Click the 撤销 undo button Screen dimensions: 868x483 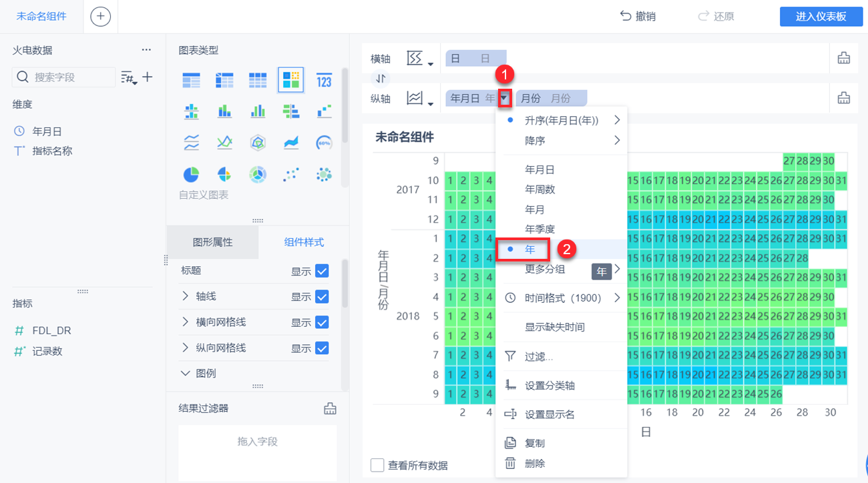pos(638,16)
